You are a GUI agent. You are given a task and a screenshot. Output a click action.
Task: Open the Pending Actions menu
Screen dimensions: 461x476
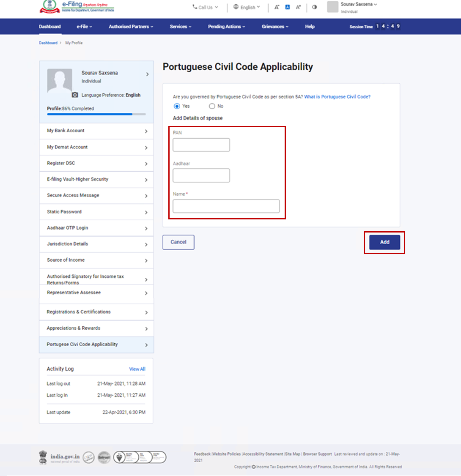[x=227, y=27]
